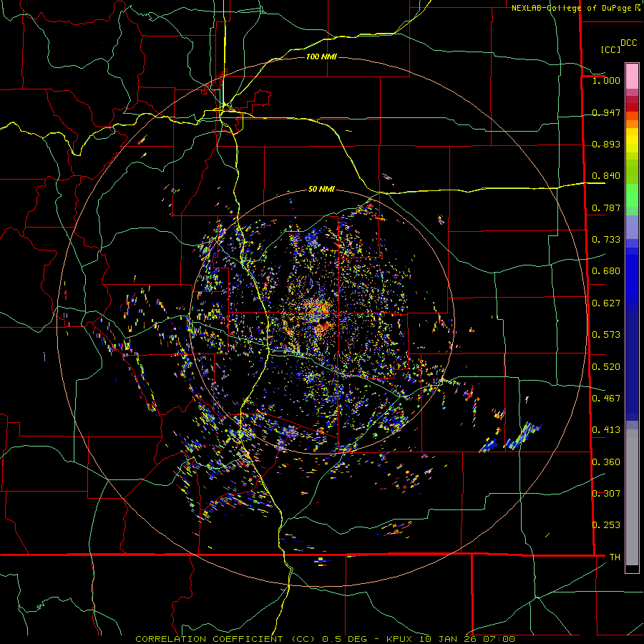The height and width of the screenshot is (644, 644).
Task: Select the 0.893 scale value
Action: (606, 144)
